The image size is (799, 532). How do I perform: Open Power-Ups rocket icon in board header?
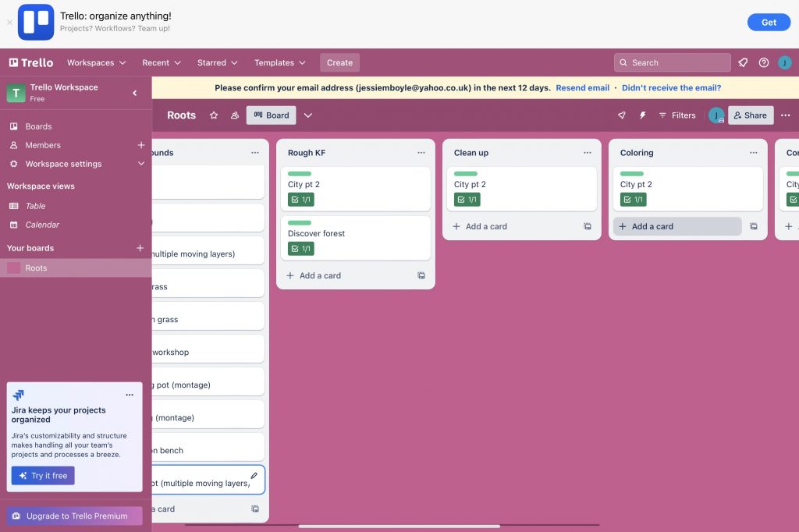pos(622,115)
